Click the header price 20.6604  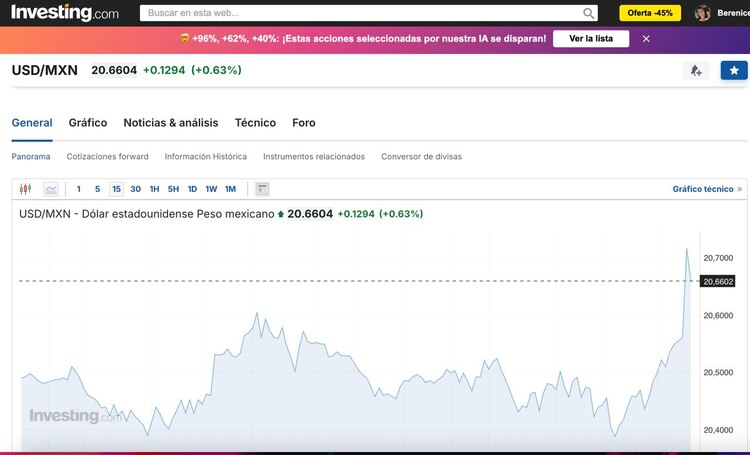pyautogui.click(x=114, y=70)
